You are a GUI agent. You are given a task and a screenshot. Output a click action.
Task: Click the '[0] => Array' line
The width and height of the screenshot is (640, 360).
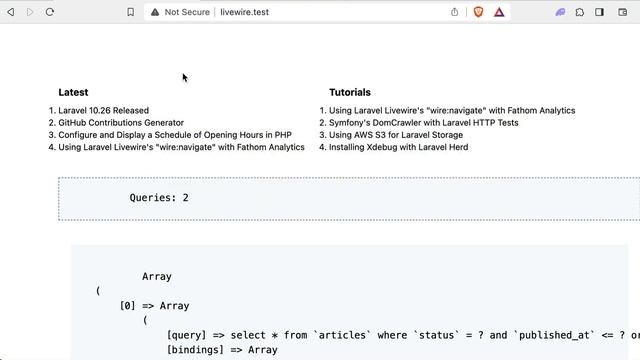[x=154, y=306]
